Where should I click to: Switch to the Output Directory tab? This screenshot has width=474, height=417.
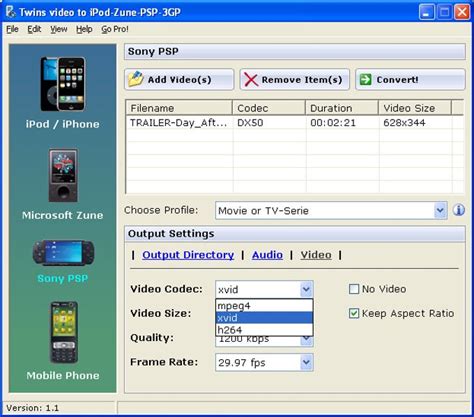tap(188, 255)
